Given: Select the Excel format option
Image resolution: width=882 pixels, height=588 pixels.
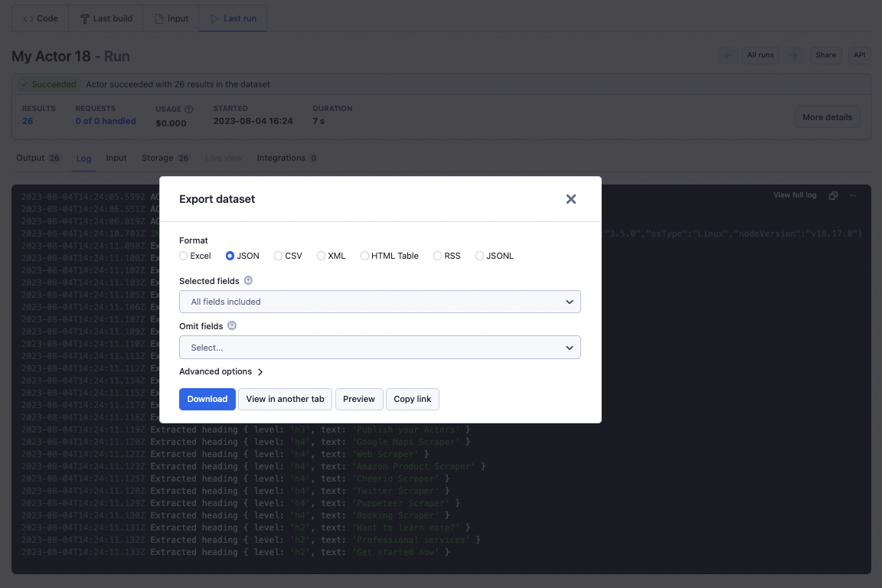Looking at the screenshot, I should point(184,256).
